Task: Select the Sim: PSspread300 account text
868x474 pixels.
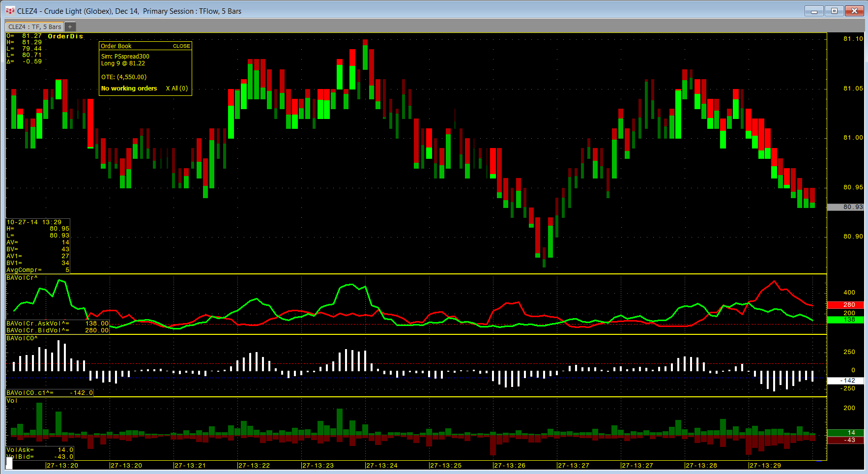Action: (125, 57)
